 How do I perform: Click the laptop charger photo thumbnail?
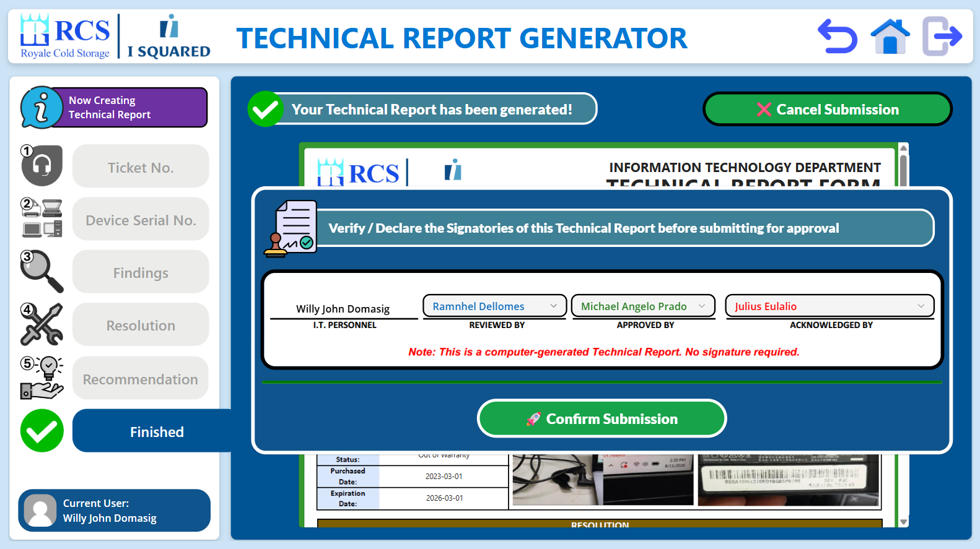[x=557, y=480]
